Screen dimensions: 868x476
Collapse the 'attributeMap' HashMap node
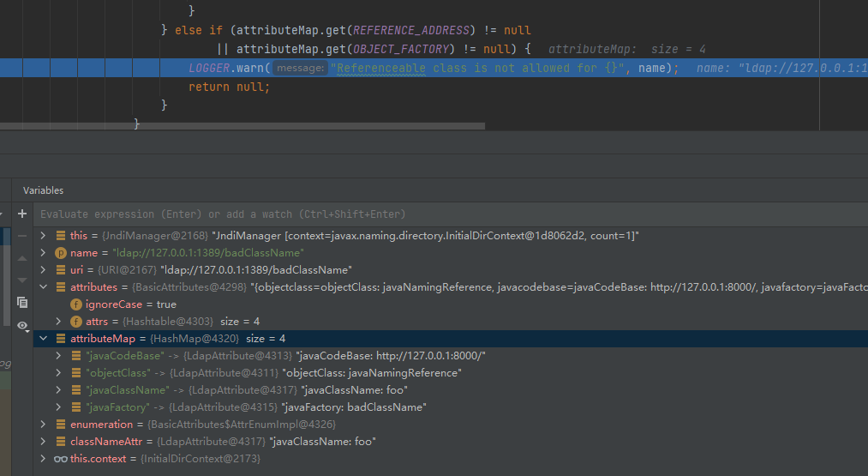click(x=43, y=339)
